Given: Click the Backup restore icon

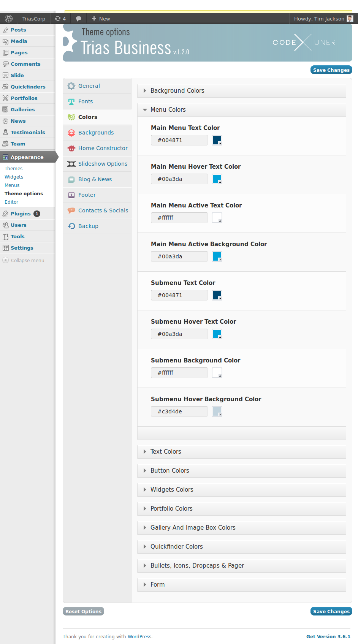Looking at the screenshot, I should click(x=71, y=226).
